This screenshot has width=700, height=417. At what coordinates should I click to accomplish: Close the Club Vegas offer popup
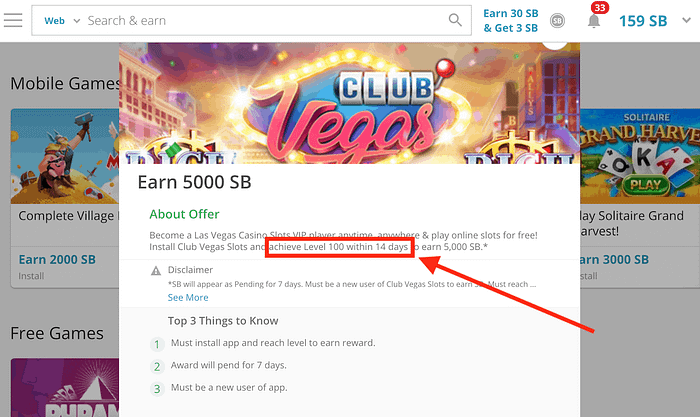554,44
